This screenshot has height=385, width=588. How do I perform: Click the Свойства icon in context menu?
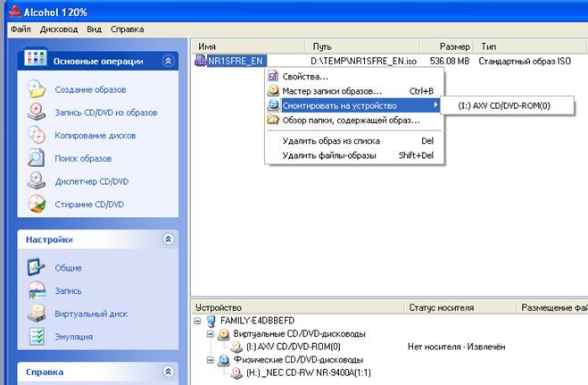273,76
